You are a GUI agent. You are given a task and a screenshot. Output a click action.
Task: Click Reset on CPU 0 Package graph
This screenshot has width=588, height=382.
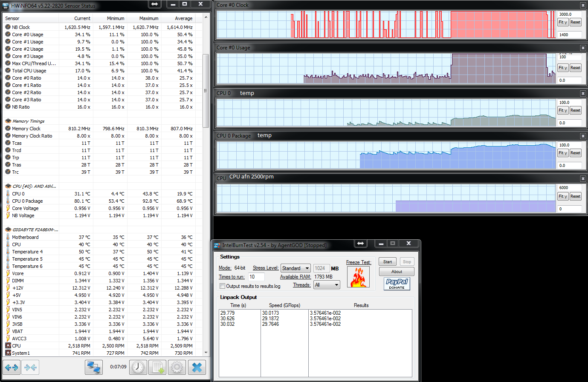(576, 153)
